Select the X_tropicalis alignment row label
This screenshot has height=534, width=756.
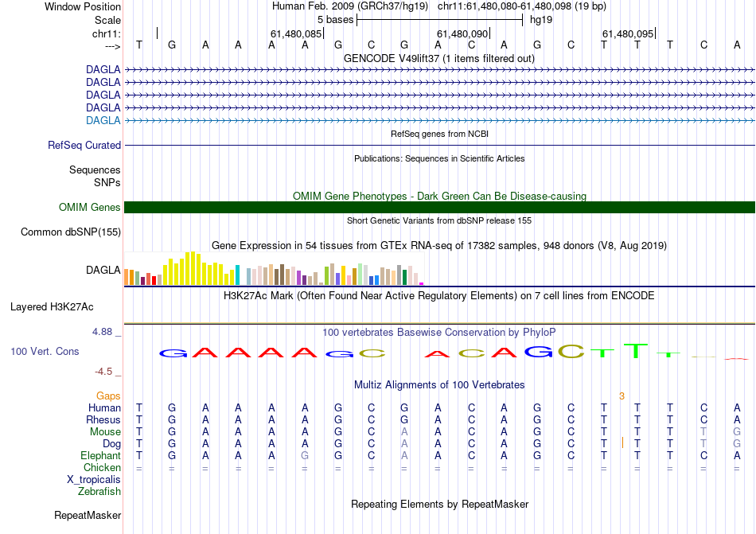pyautogui.click(x=94, y=480)
